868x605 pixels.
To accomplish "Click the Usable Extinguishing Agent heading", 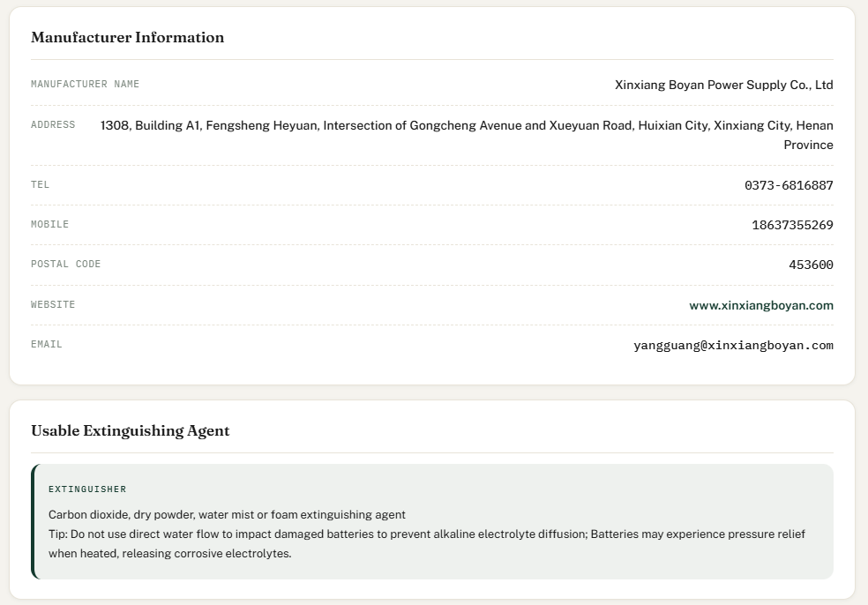I will pos(130,430).
